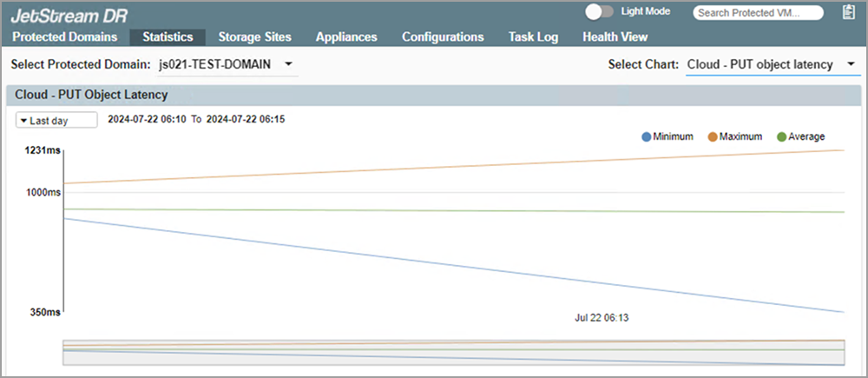Click the orange Maximum legend dot

tap(712, 136)
